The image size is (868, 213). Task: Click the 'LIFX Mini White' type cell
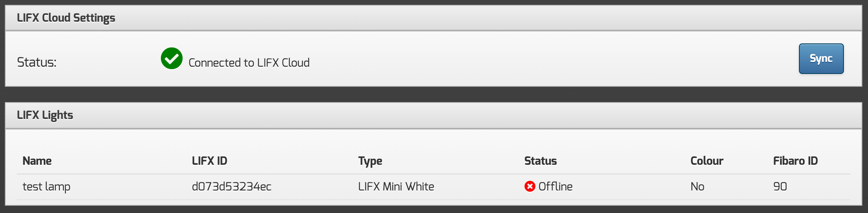coord(396,186)
